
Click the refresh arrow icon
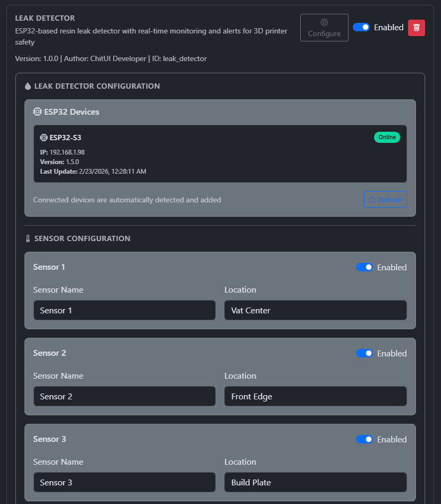372,200
